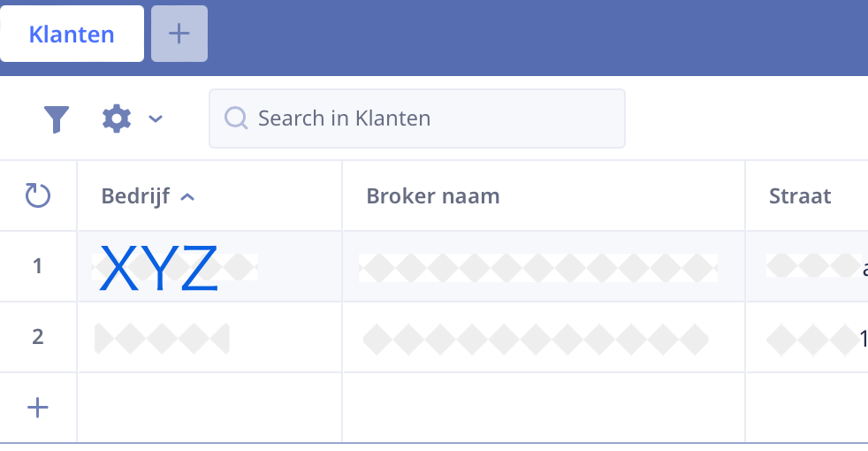Click Broker naam cell in row 1
The image size is (868, 451).
[544, 266]
